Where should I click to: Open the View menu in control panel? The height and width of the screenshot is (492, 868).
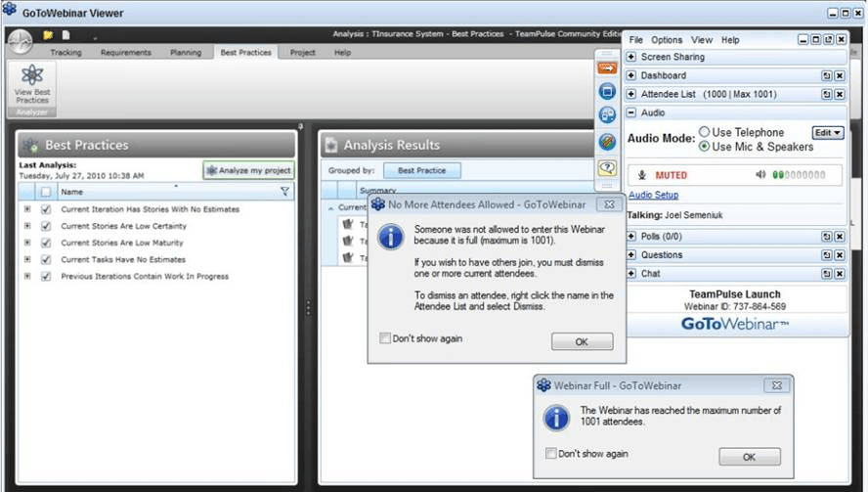(702, 40)
